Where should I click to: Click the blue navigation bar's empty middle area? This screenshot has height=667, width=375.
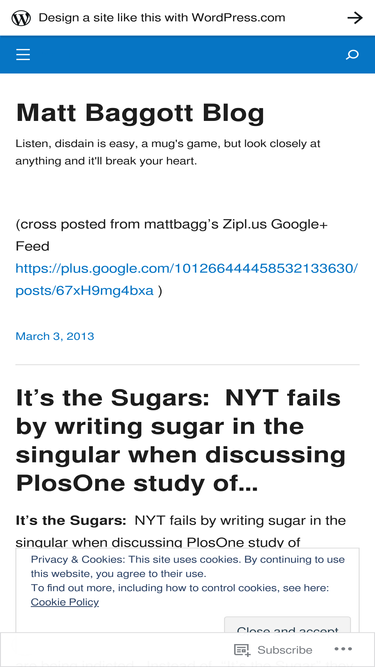[187, 54]
